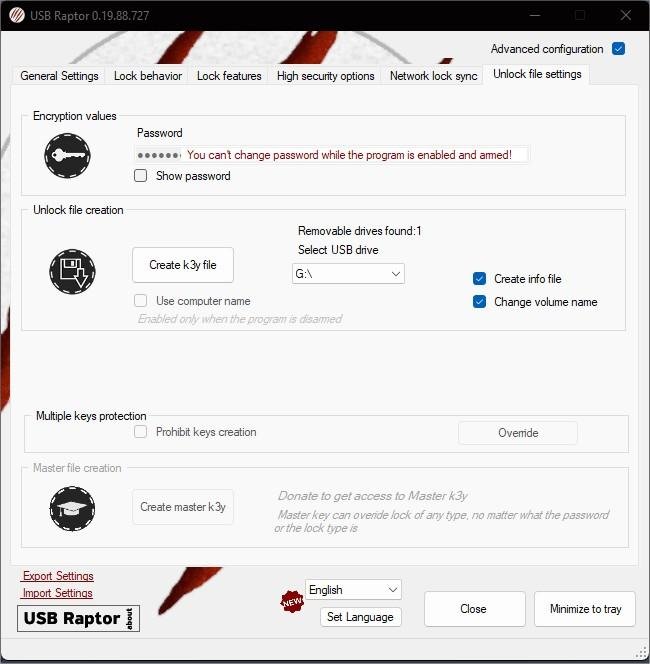Open the Export Settings link
Image resolution: width=650 pixels, height=664 pixels.
(x=58, y=576)
